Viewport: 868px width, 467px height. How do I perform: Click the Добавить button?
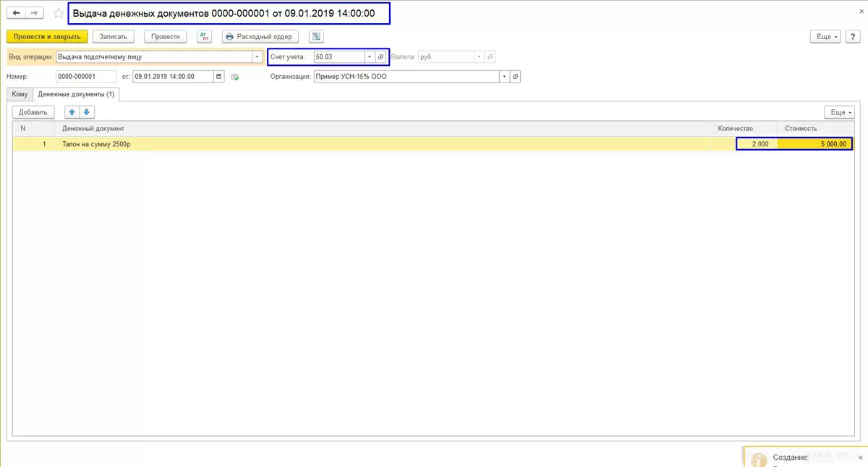point(33,112)
